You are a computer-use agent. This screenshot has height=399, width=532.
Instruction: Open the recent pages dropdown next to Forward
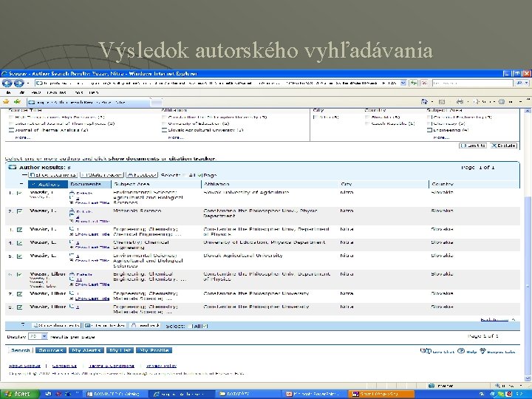28,83
